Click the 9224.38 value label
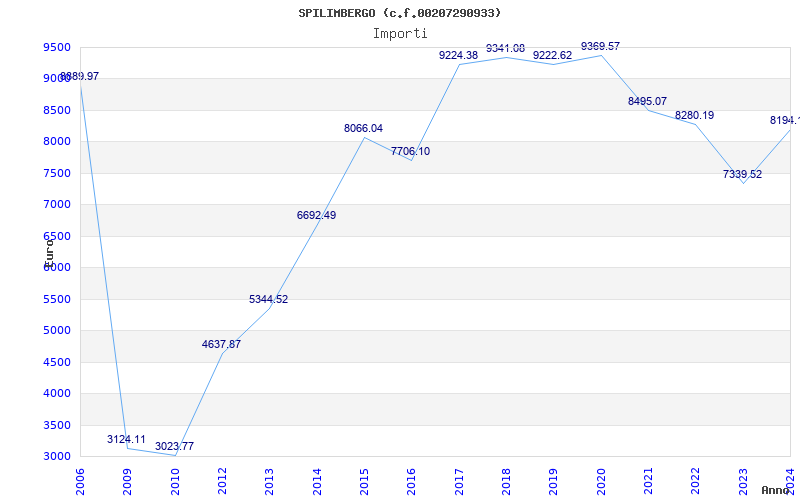800x500 pixels. pyautogui.click(x=458, y=56)
